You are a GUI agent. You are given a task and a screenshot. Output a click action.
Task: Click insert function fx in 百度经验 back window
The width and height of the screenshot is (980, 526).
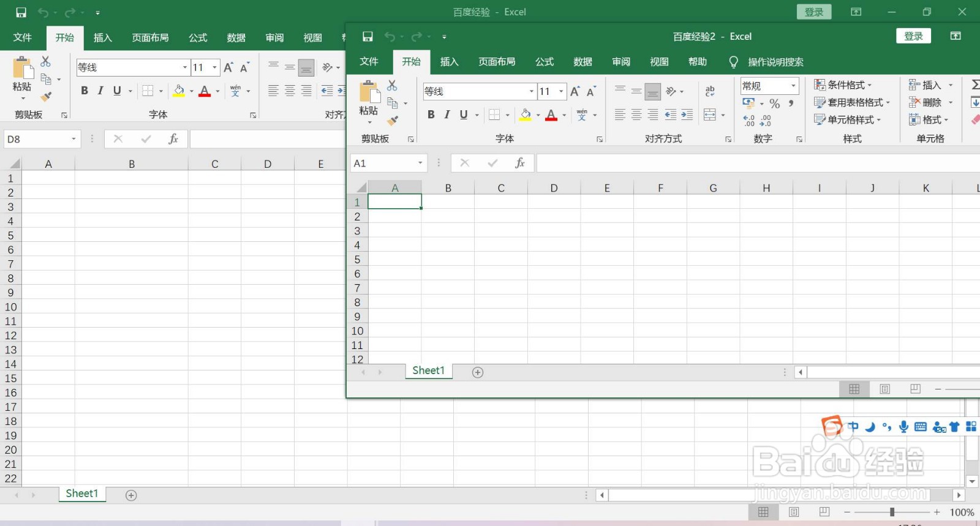[173, 139]
